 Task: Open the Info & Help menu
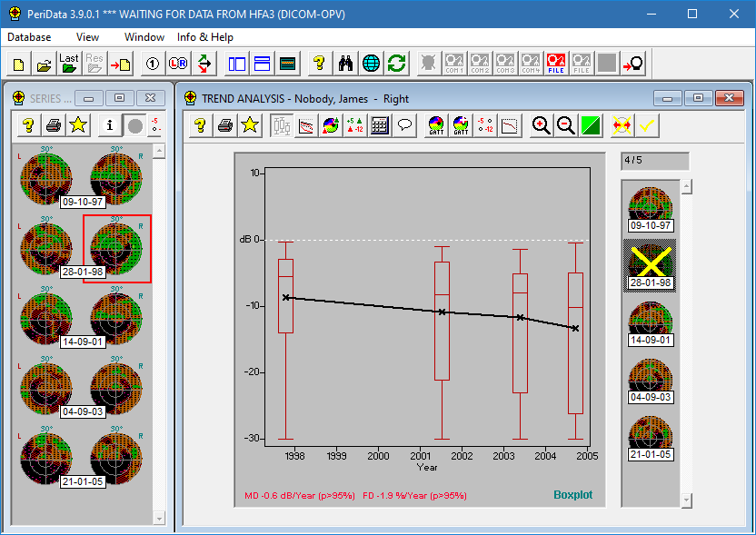pyautogui.click(x=204, y=37)
